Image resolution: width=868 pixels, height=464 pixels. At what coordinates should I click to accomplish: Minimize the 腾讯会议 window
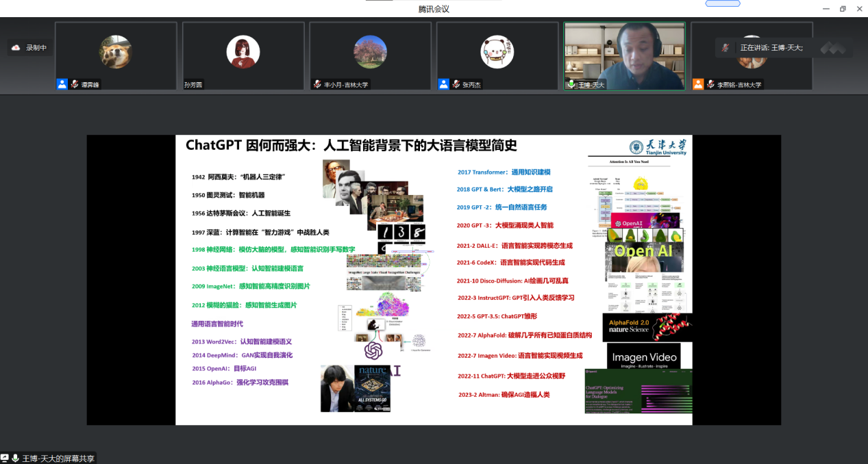point(826,9)
